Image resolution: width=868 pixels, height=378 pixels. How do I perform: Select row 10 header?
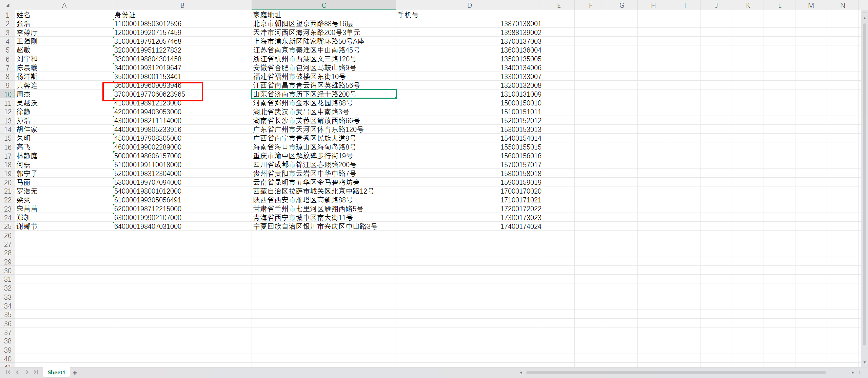[7, 94]
